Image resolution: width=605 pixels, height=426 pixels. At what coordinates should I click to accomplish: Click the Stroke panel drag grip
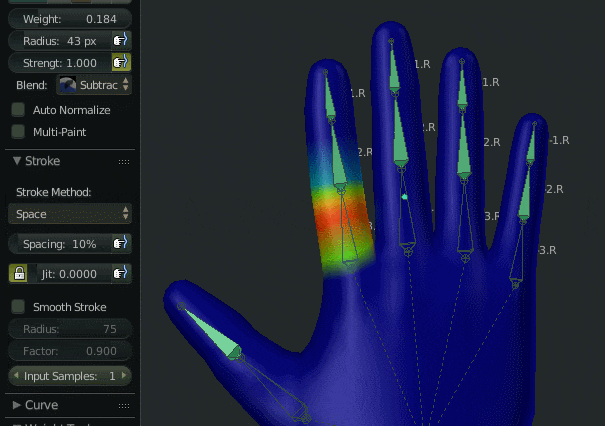coord(124,162)
